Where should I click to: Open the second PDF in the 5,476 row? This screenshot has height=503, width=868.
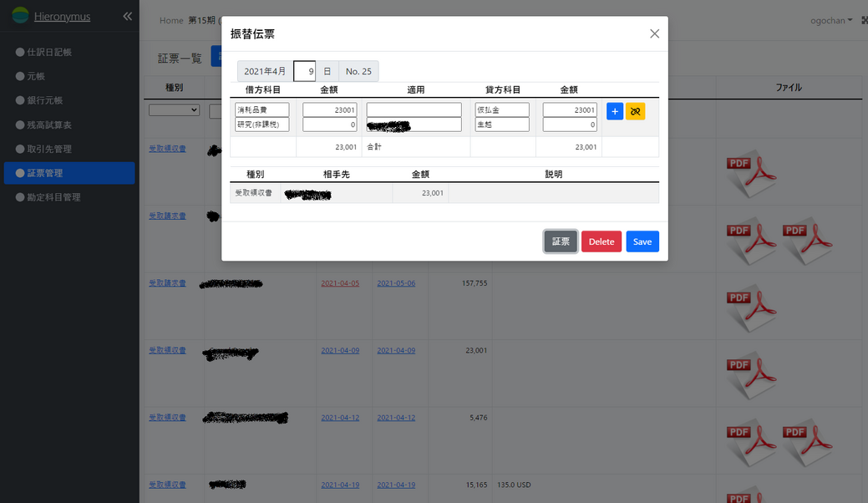tap(807, 442)
